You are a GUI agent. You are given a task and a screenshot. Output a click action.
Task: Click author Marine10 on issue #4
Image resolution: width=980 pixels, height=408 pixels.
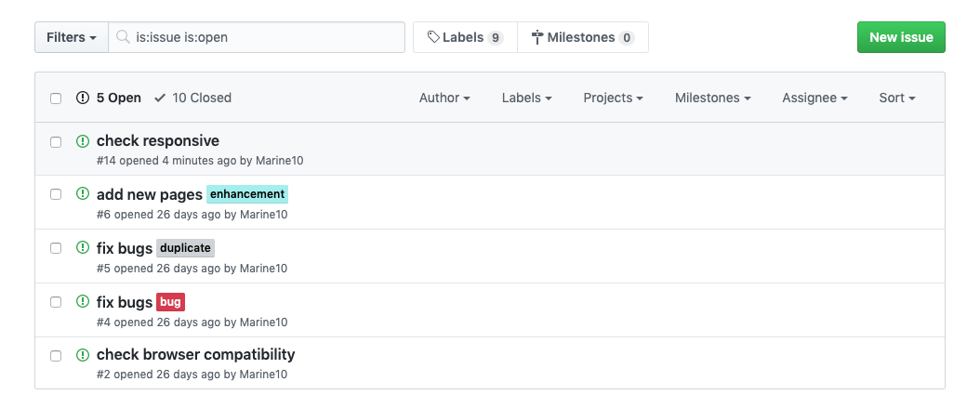[264, 322]
